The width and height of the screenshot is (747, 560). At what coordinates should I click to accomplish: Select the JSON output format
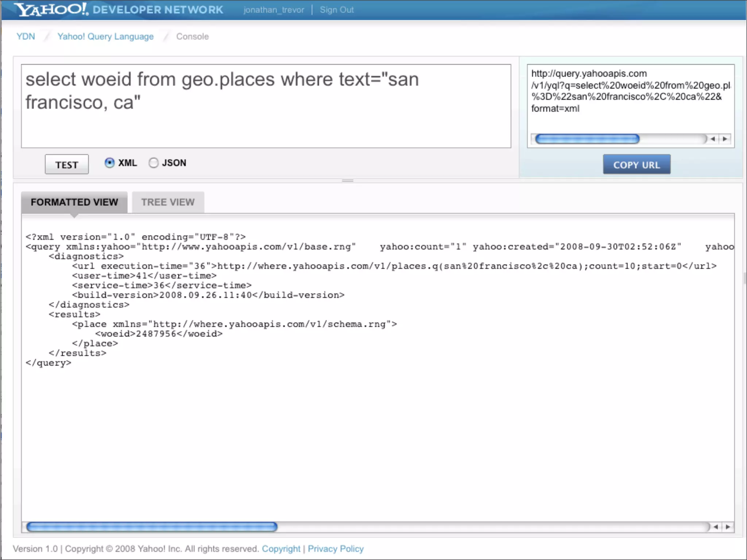coord(154,163)
